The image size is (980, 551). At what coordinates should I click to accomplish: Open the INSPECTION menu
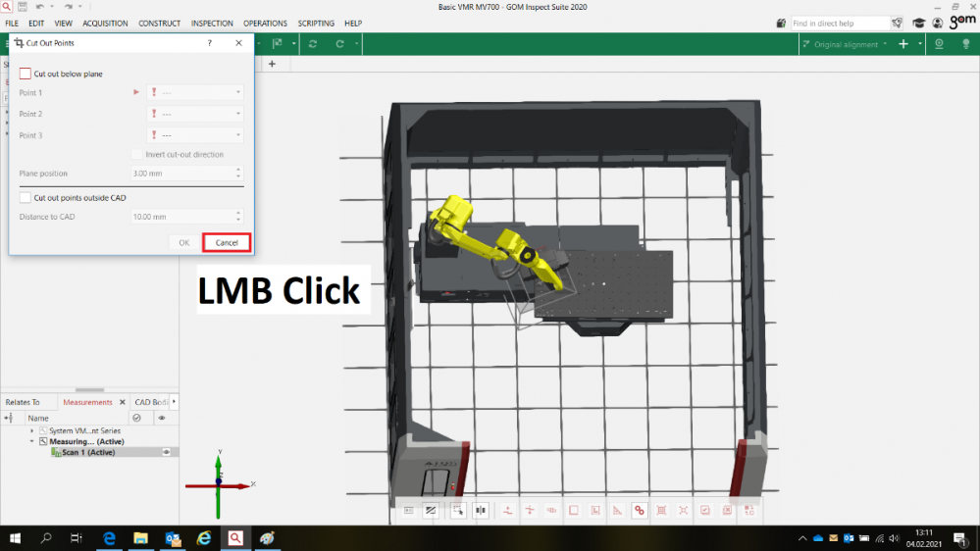click(212, 23)
